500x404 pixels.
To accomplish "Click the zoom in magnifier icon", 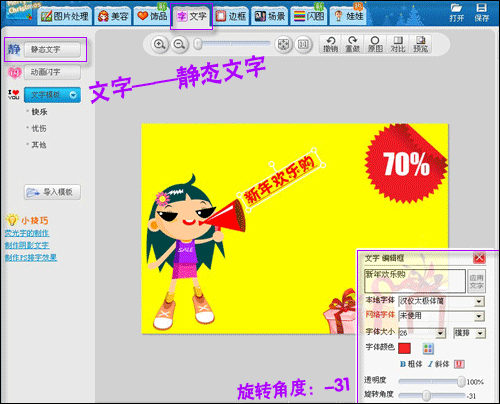I will tap(159, 44).
